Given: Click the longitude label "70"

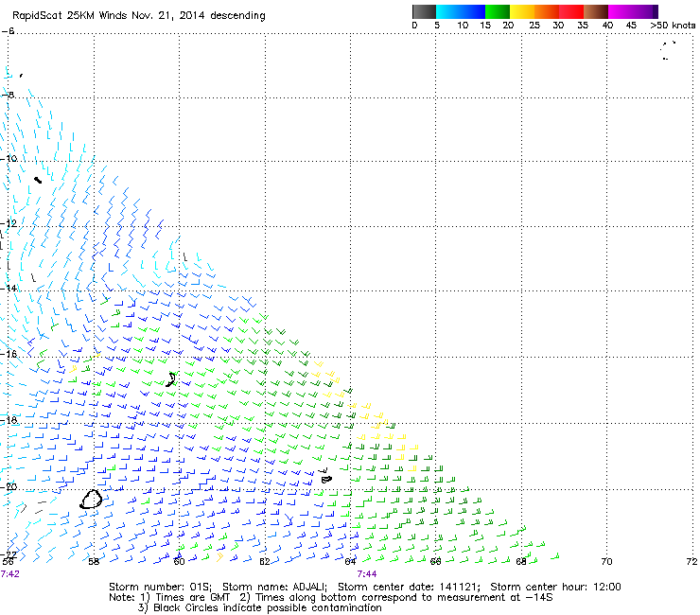Looking at the screenshot, I should tap(606, 561).
